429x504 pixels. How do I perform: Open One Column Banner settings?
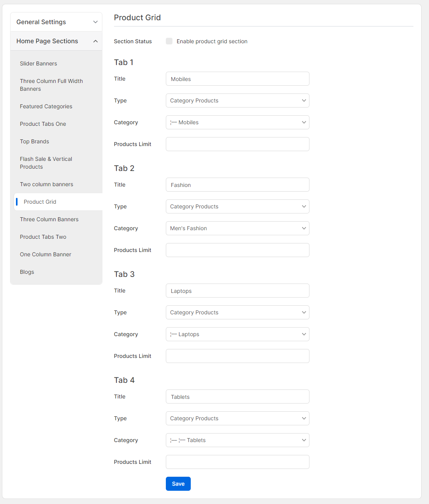[46, 254]
